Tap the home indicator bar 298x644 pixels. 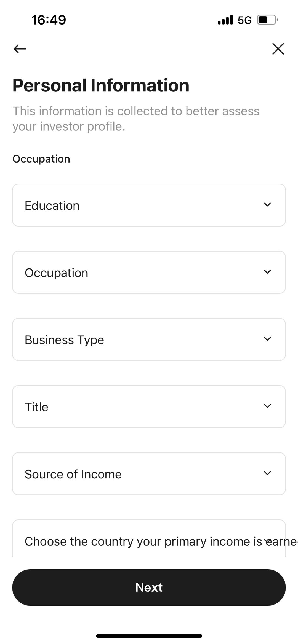click(x=149, y=636)
